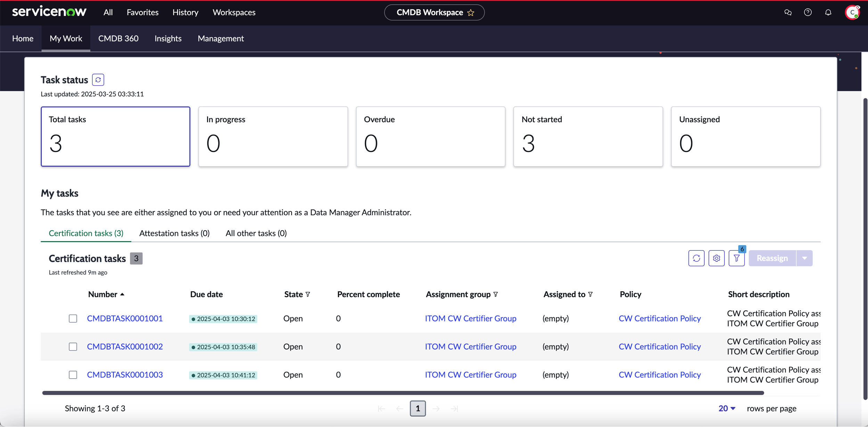Open ITOM CW Certifier Group for CMDBTASK0001001

pyautogui.click(x=470, y=319)
